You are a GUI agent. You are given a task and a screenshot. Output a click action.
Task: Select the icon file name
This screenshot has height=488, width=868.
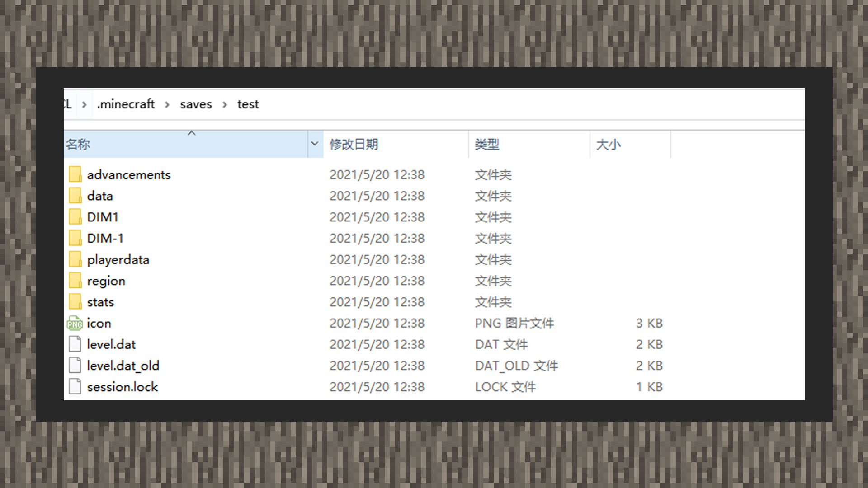[99, 324]
